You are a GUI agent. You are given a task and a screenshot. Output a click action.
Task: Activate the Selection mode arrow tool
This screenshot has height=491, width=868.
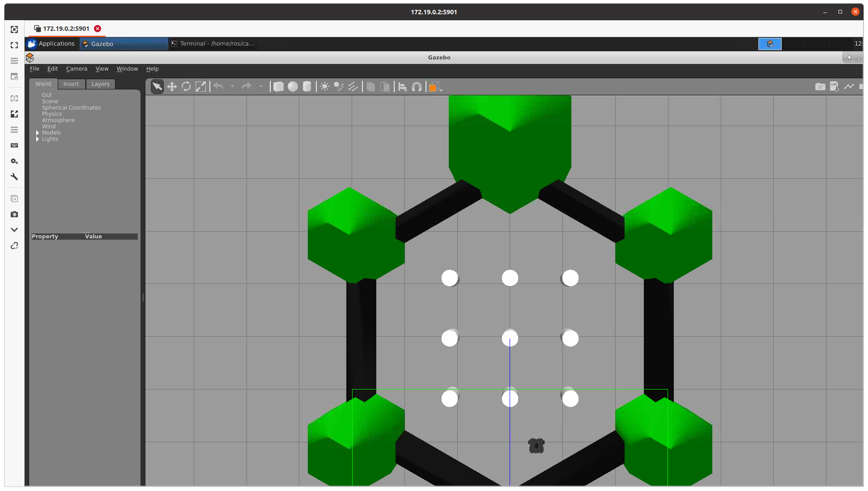(157, 86)
